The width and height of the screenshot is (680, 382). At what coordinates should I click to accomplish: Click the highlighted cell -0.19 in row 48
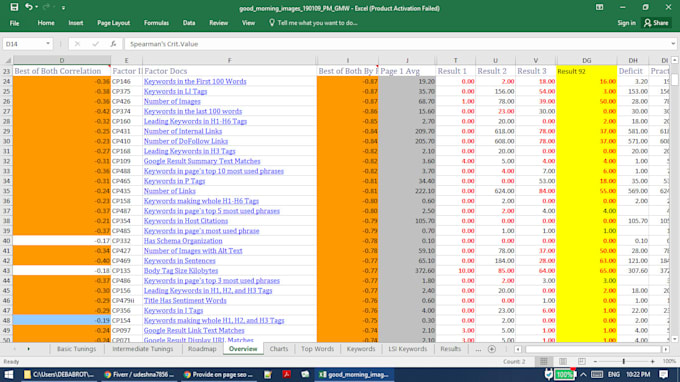coord(62,320)
